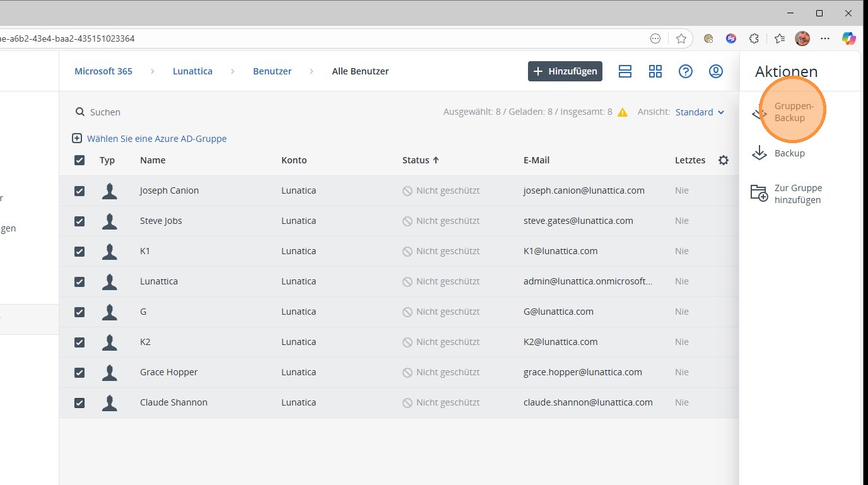Click Zur Gruppe hinzufügen action
868x485 pixels.
click(798, 194)
